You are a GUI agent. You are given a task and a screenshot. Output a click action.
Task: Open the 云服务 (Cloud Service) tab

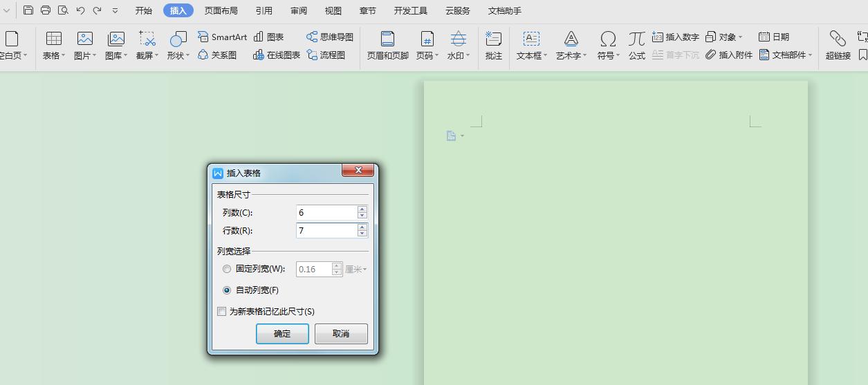[x=458, y=10]
